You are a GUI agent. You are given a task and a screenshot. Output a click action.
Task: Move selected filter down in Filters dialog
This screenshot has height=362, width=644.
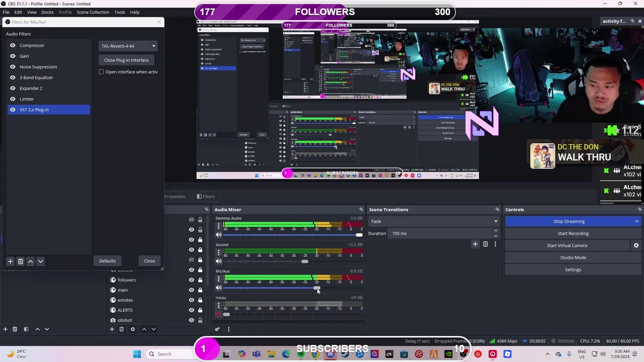tap(41, 261)
